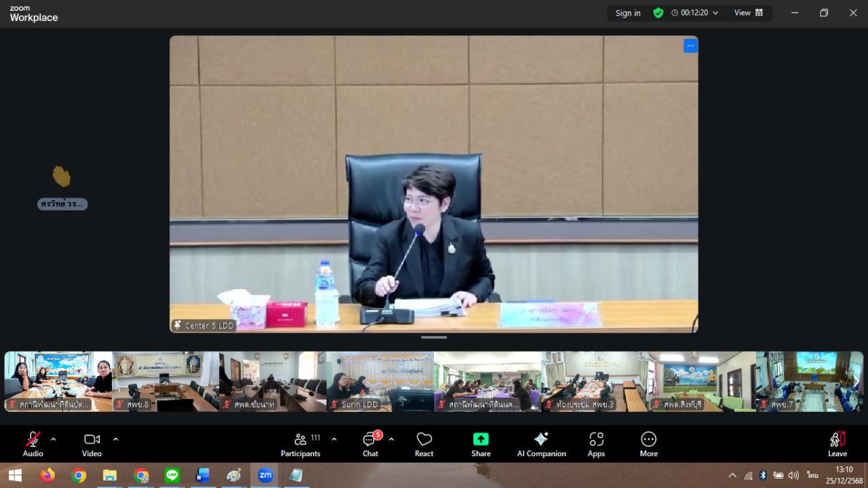The width and height of the screenshot is (868, 488).
Task: Open the Apps menu
Action: pos(596,445)
